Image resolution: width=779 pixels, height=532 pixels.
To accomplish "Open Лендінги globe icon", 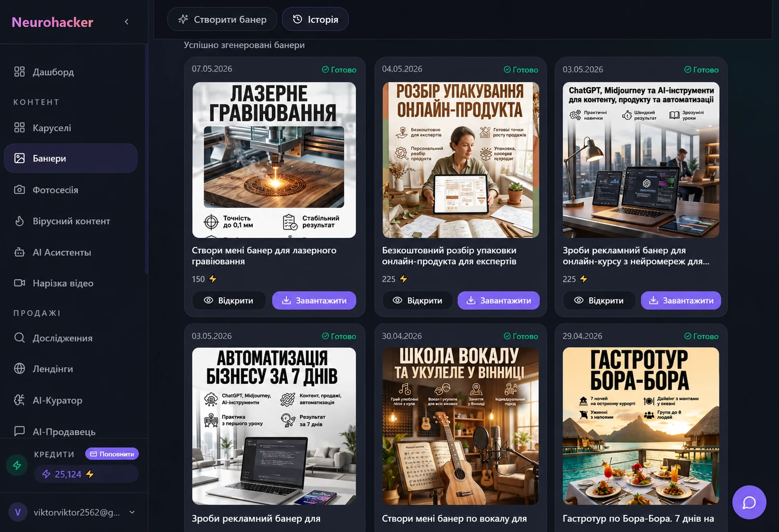I will (x=19, y=369).
